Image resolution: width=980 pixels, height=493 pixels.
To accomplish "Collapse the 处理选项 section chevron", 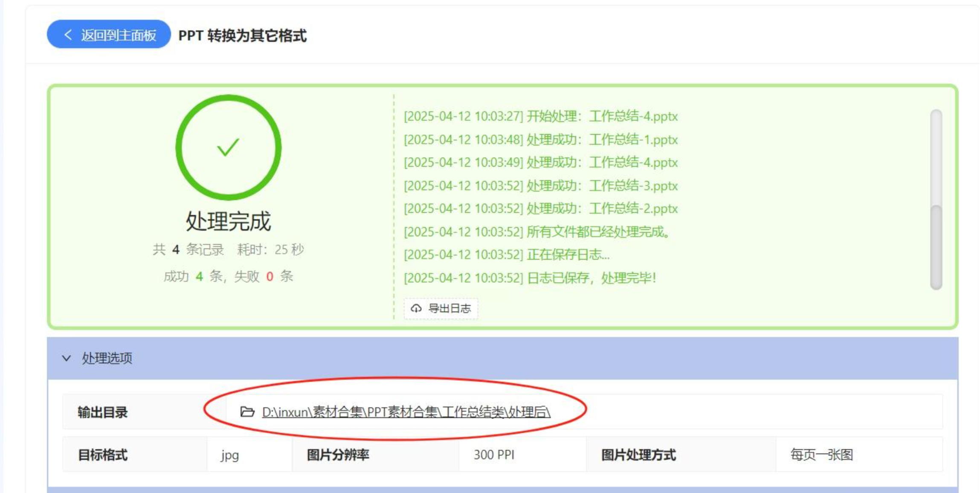I will (x=66, y=358).
